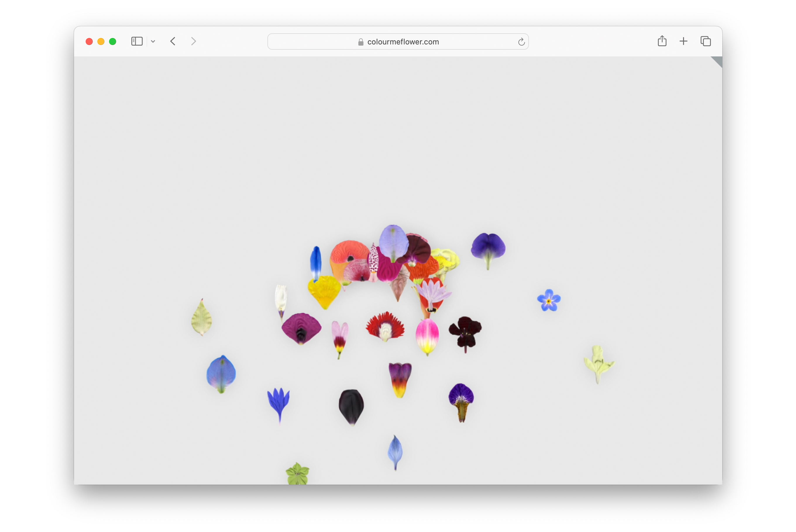Toggle the sidebar panel icon
Viewport: 796px width, 532px height.
[137, 42]
